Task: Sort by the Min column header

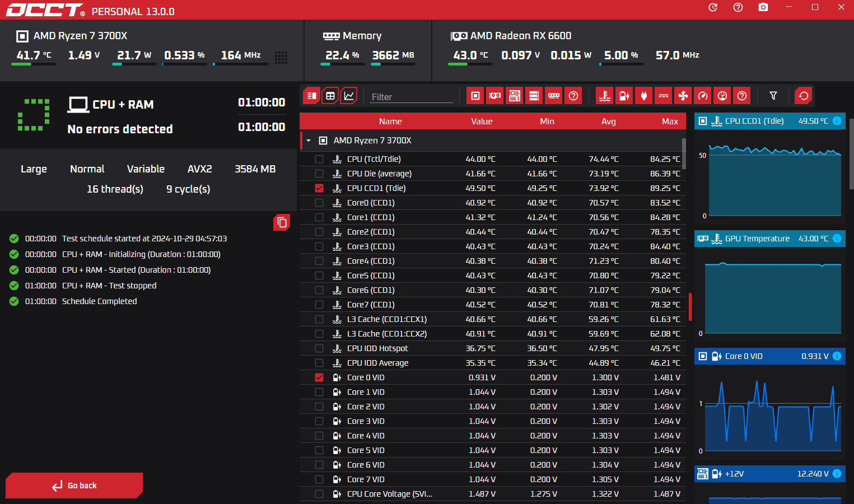Action: (547, 122)
